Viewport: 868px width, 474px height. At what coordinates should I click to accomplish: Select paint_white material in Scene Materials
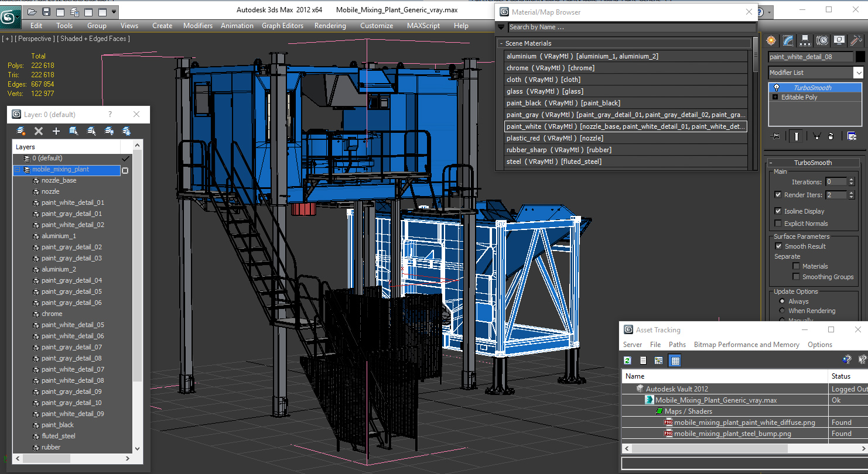(x=626, y=126)
